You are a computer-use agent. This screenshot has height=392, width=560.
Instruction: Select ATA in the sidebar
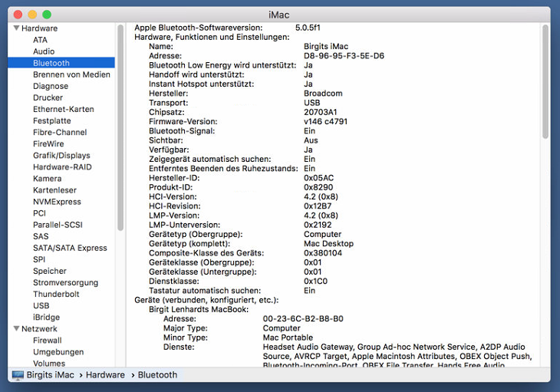click(40, 40)
